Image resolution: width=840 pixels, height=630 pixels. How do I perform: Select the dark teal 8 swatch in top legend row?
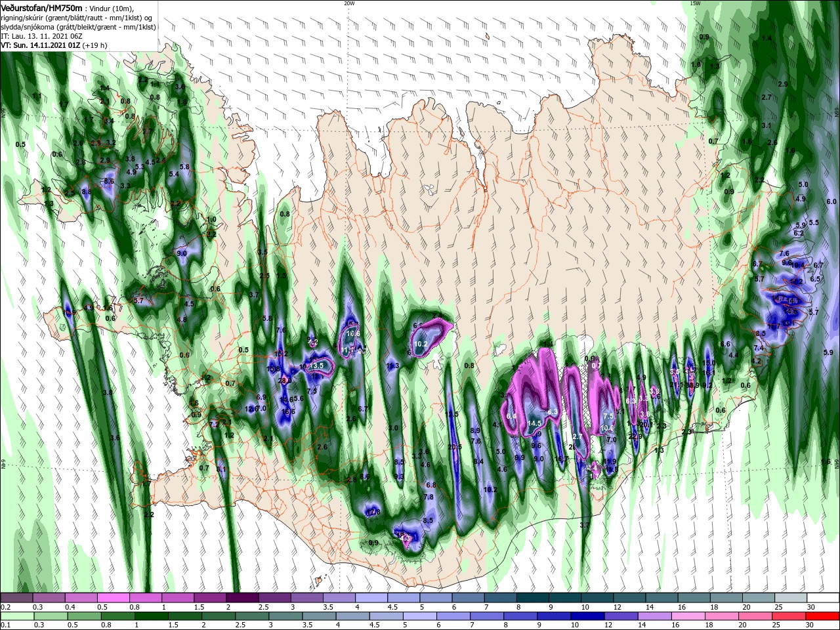(532, 598)
